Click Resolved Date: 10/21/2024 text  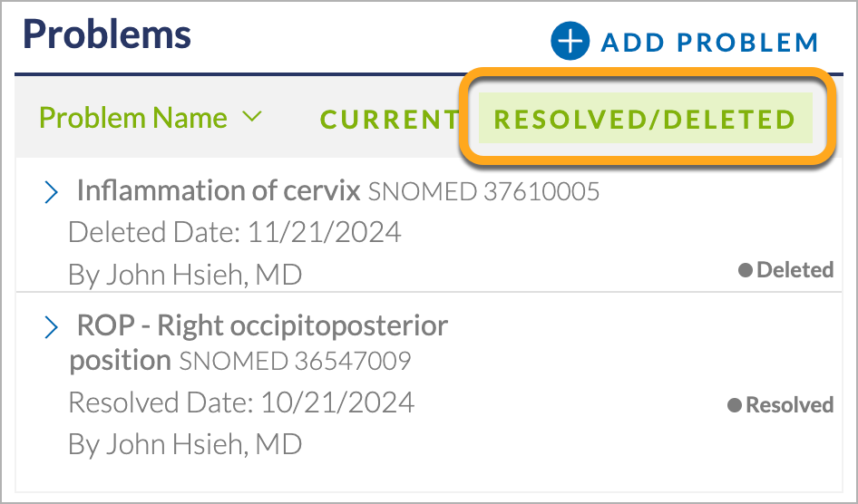[x=241, y=402]
